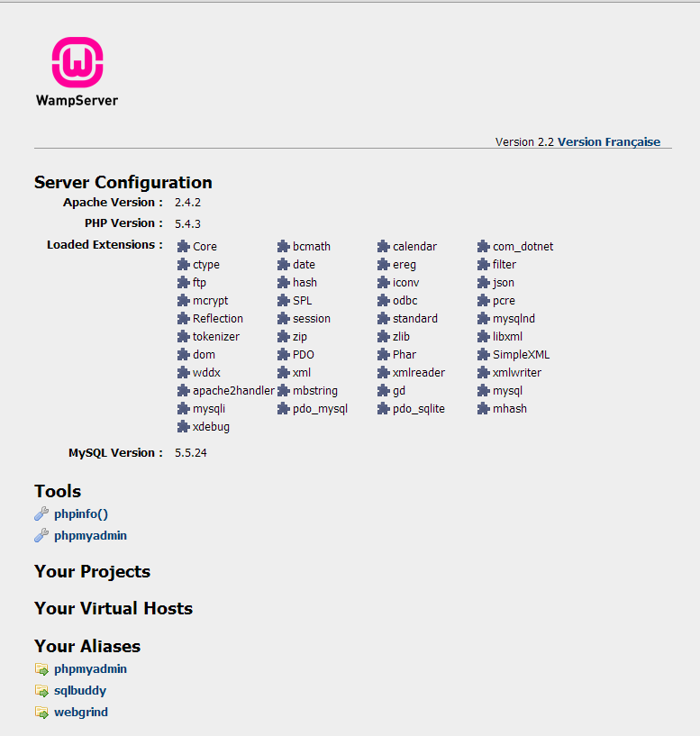Open the sqlbuddy alias
The height and width of the screenshot is (736, 700).
pyautogui.click(x=80, y=690)
